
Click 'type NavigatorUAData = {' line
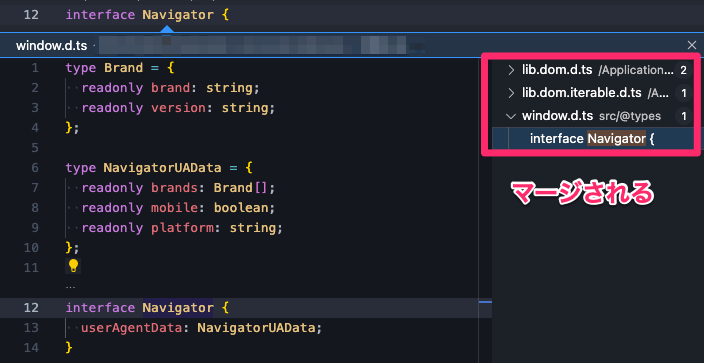coord(159,168)
